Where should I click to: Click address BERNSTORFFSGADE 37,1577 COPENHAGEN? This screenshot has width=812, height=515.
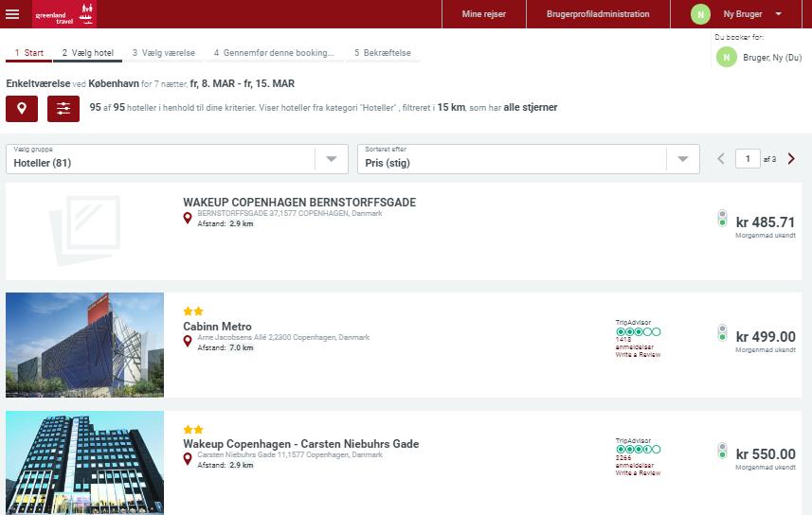point(290,213)
